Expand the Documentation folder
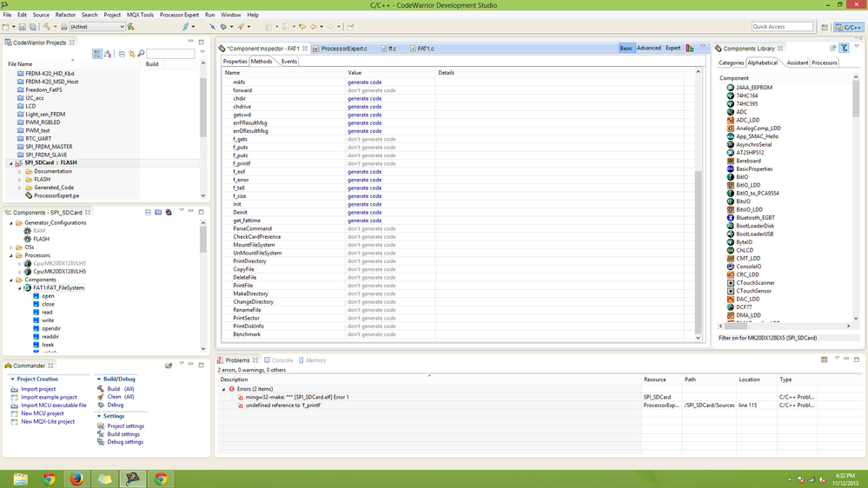This screenshot has width=868, height=488. pos(20,172)
